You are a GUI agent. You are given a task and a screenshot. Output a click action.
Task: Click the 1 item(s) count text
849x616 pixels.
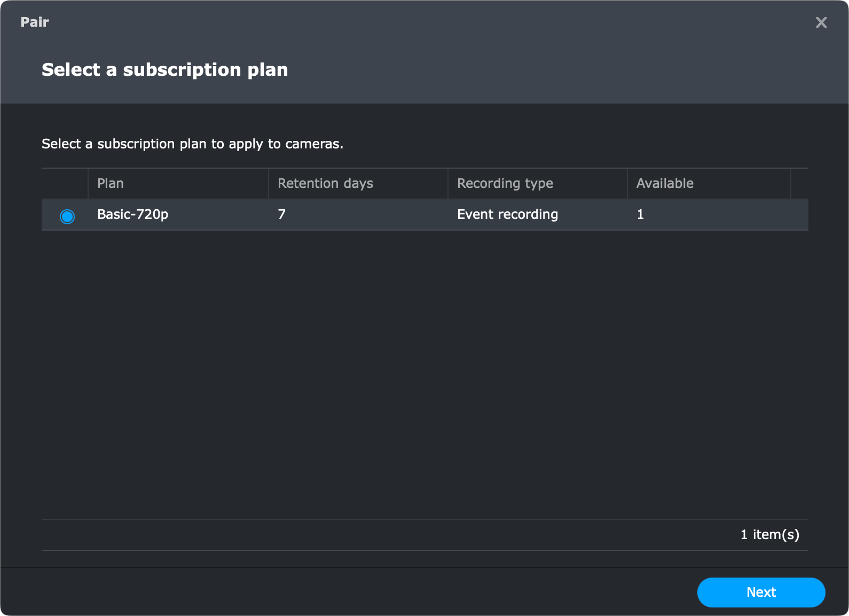(x=769, y=535)
